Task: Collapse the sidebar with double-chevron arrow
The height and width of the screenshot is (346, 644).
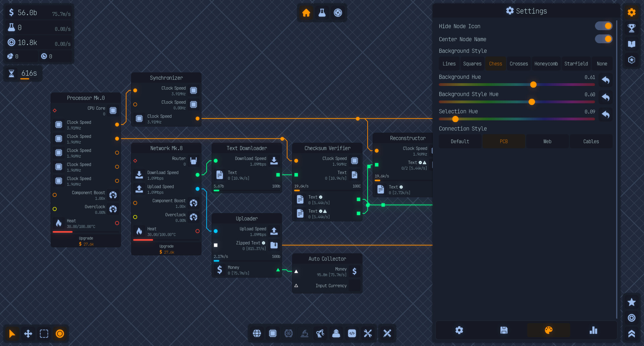Action: click(x=632, y=334)
